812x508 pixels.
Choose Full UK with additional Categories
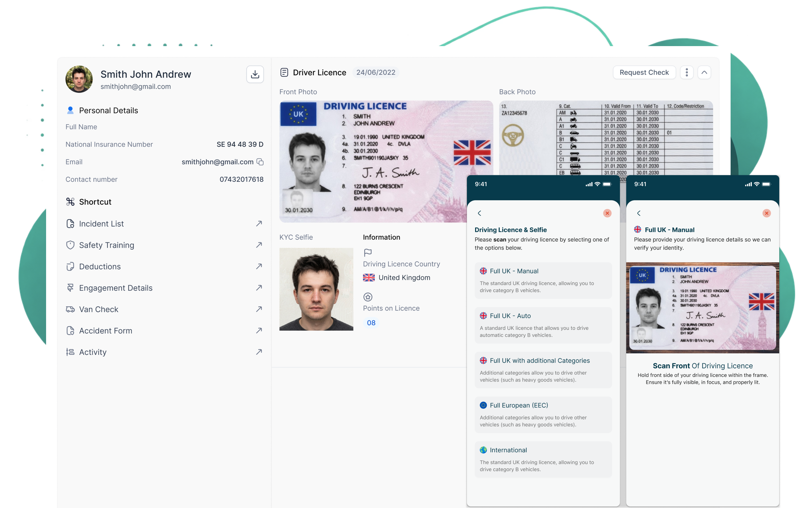coord(543,370)
